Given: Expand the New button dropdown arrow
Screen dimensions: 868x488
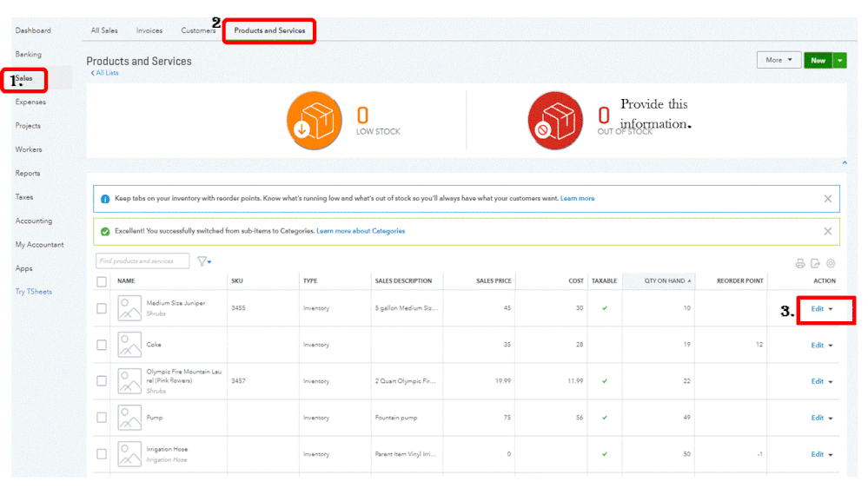Looking at the screenshot, I should [840, 60].
